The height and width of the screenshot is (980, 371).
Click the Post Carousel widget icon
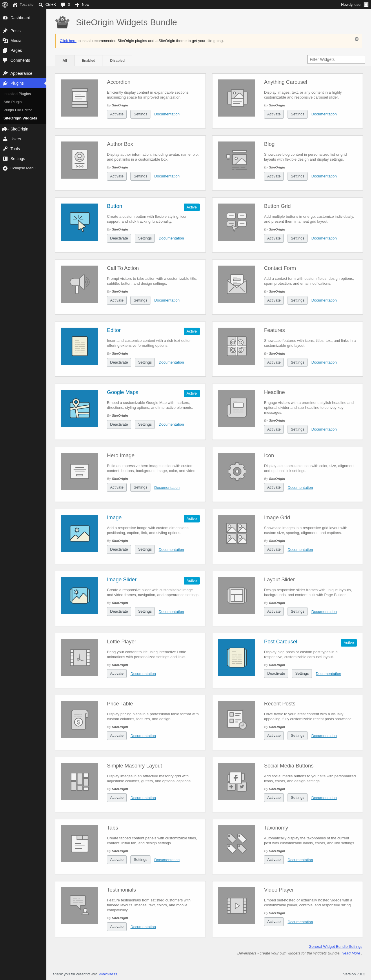[x=237, y=657]
